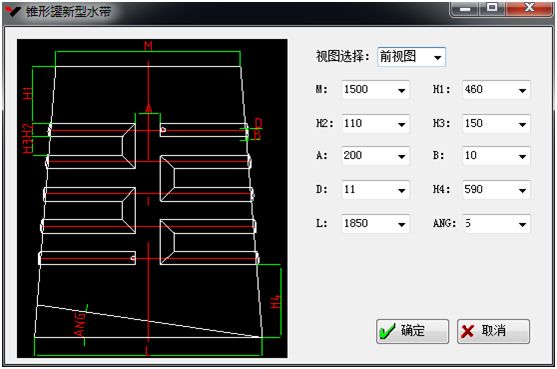
Task: Expand the M value dropdown arrow
Action: click(x=401, y=90)
